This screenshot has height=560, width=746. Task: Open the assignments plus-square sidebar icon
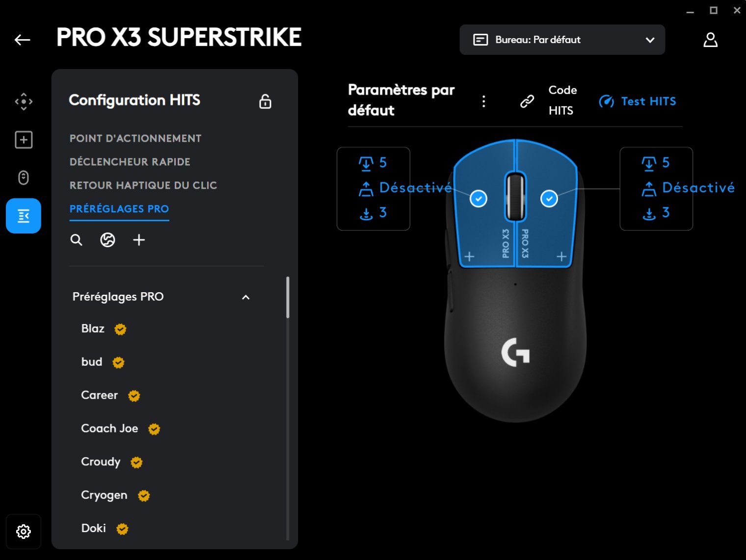pos(24,140)
